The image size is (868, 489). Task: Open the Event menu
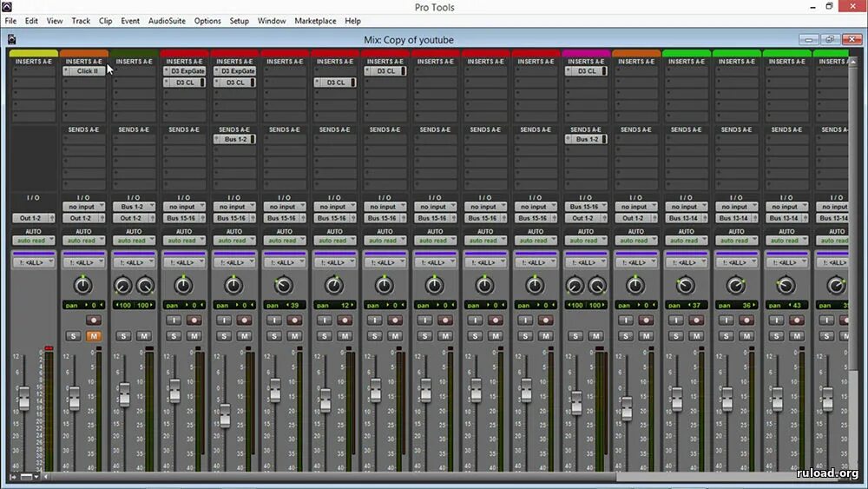(x=130, y=21)
